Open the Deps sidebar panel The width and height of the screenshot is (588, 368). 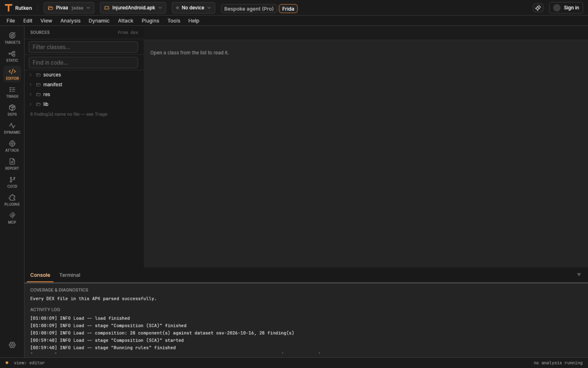(12, 110)
